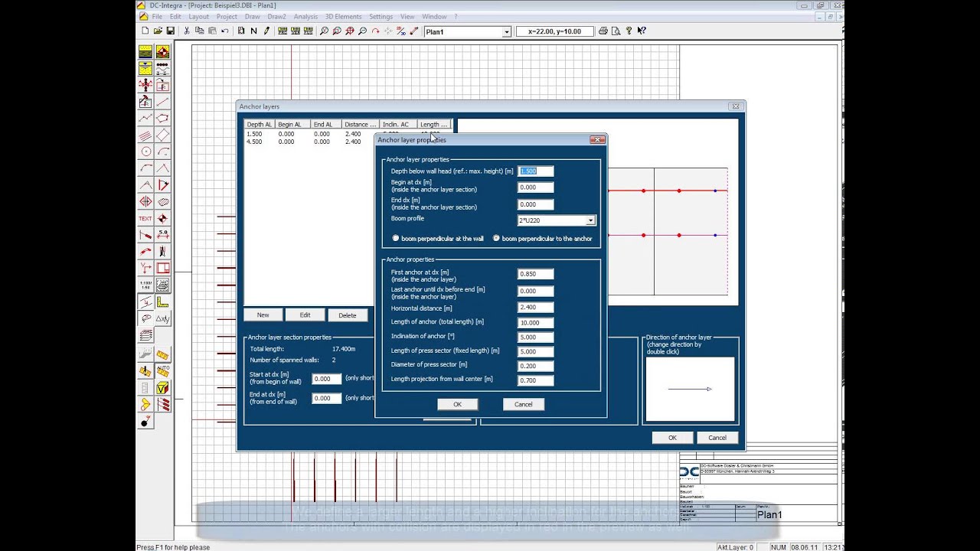Click the Open folder toolbar icon
Image resolution: width=980 pixels, height=551 pixels.
158,31
